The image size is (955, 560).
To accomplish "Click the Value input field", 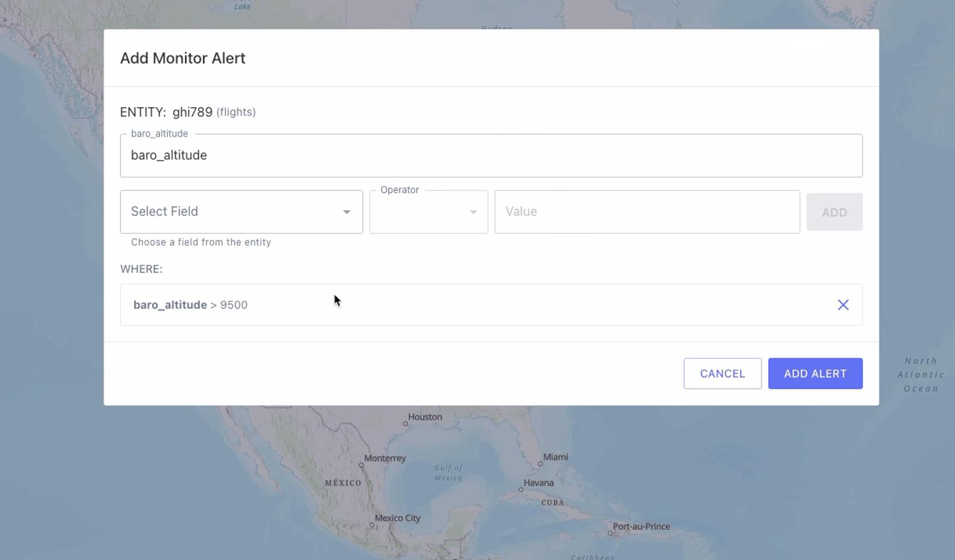I will tap(647, 212).
